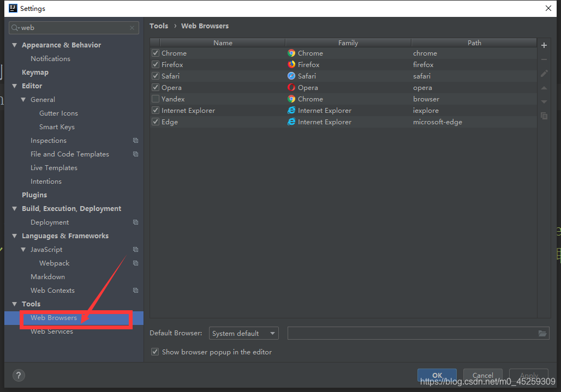Viewport: 561px width, 392px height.
Task: Uncheck the Edge browser checkbox
Action: point(156,122)
